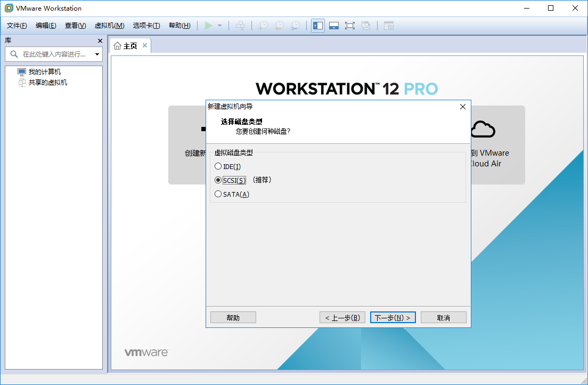Open the 虚拟机(M) menu

[x=110, y=26]
